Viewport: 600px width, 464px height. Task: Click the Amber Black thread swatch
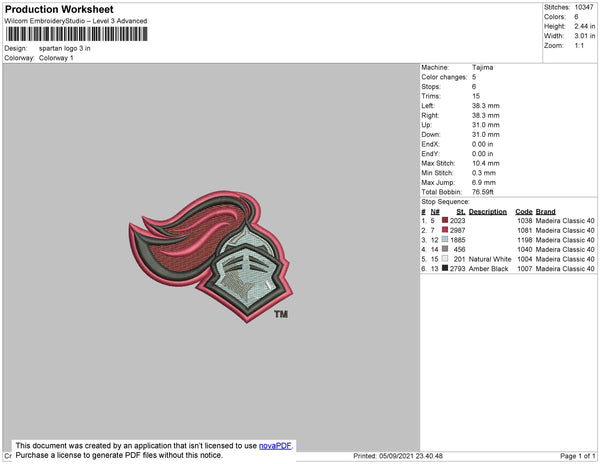click(445, 268)
